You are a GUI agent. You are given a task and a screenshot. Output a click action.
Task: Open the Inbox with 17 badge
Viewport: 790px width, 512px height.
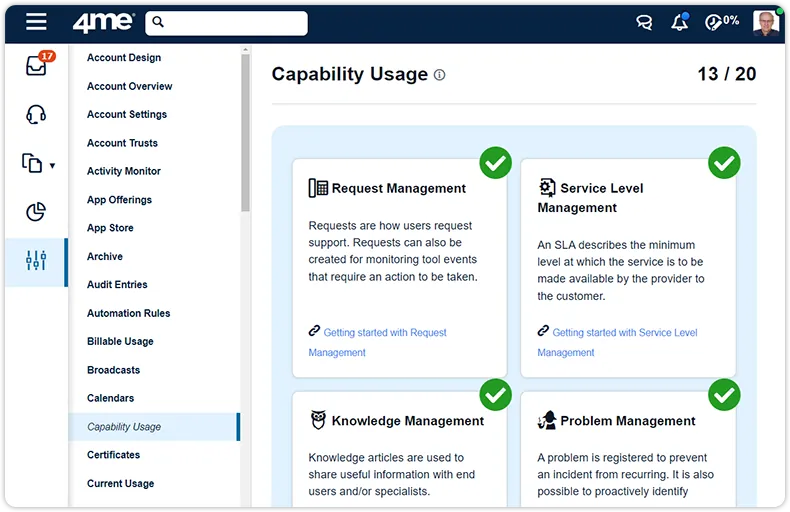[37, 65]
